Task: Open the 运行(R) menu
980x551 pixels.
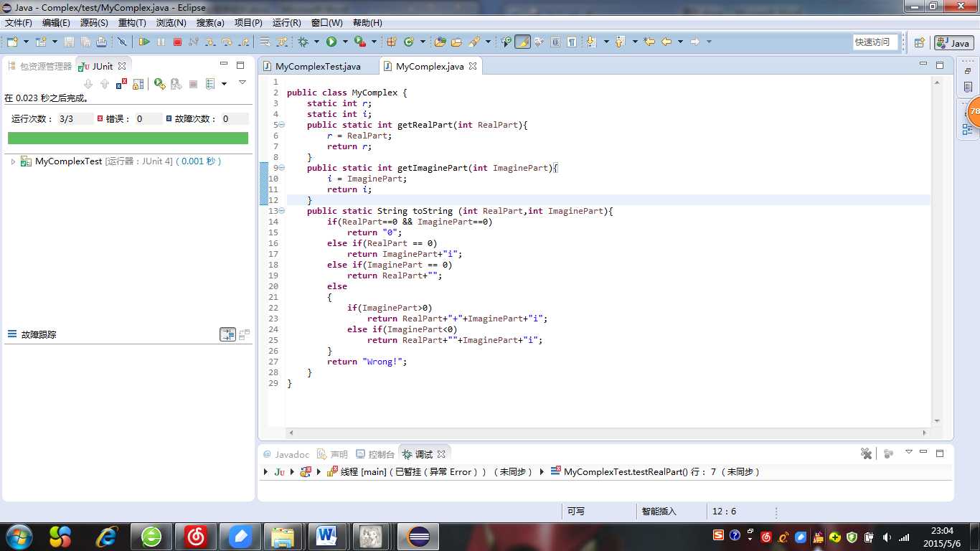Action: [x=286, y=23]
